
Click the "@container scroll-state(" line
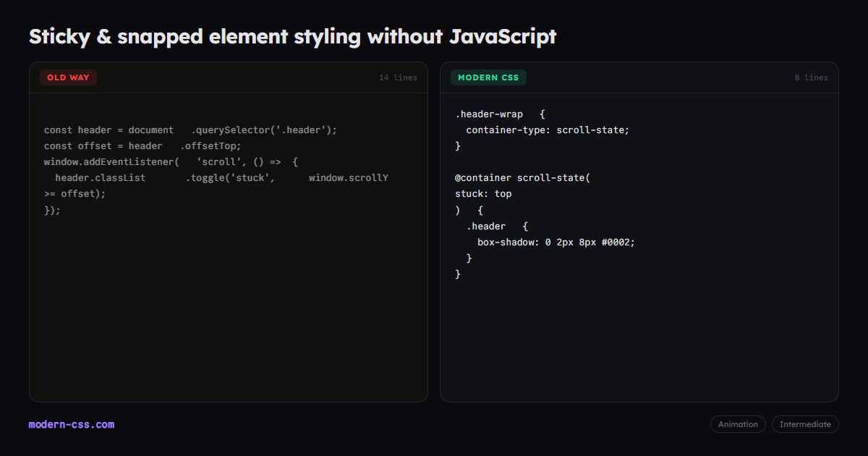(x=523, y=178)
